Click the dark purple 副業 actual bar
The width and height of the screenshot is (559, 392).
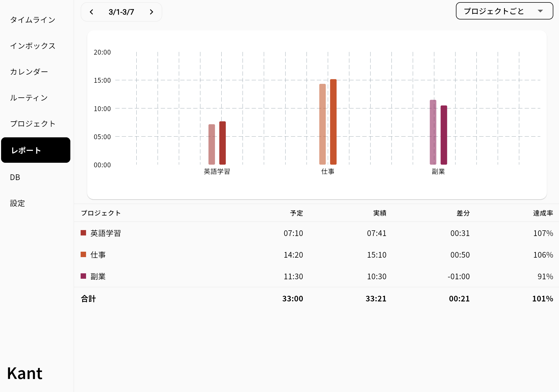pos(444,135)
